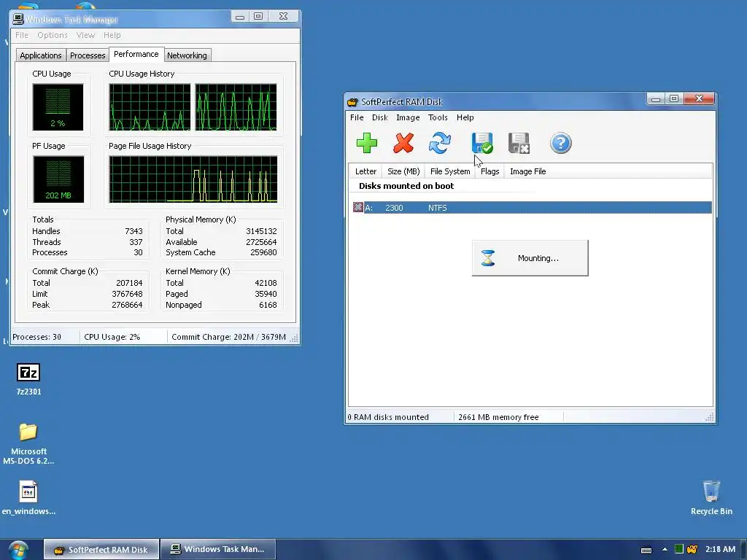This screenshot has height=560, width=747.
Task: Click the Page File Usage History graph
Action: point(193,179)
